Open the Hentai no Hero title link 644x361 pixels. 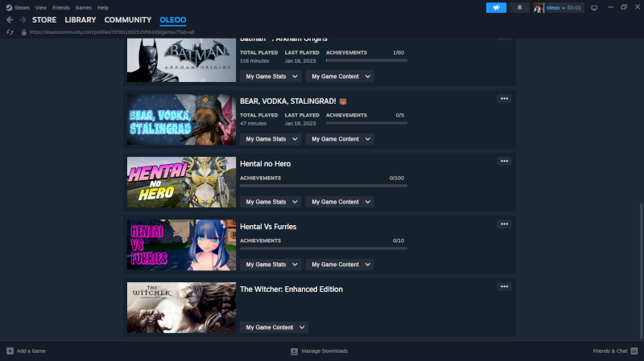click(x=266, y=164)
